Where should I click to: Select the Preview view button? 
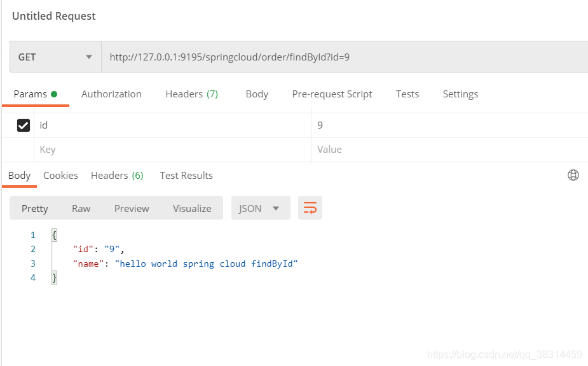point(132,208)
